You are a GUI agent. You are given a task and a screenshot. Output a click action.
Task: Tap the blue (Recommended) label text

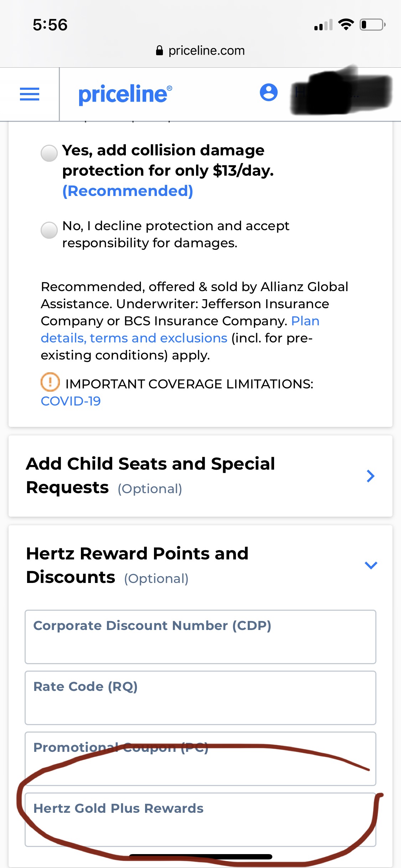coord(128,191)
